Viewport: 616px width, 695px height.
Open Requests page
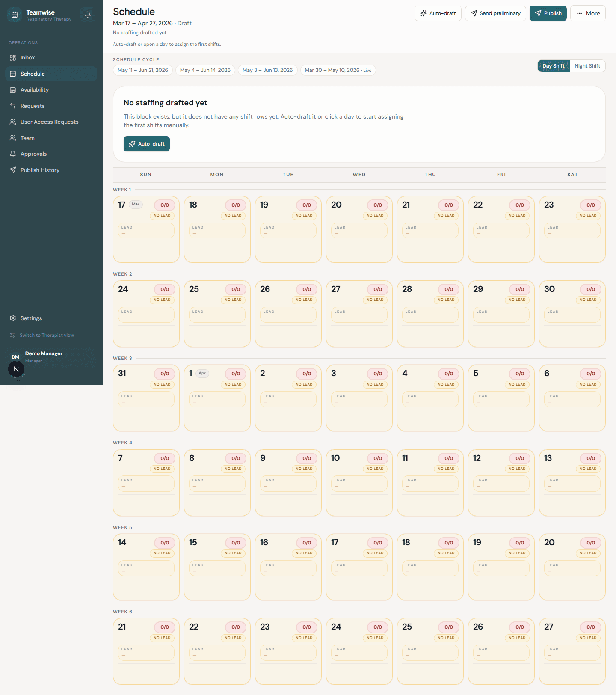(x=51, y=106)
